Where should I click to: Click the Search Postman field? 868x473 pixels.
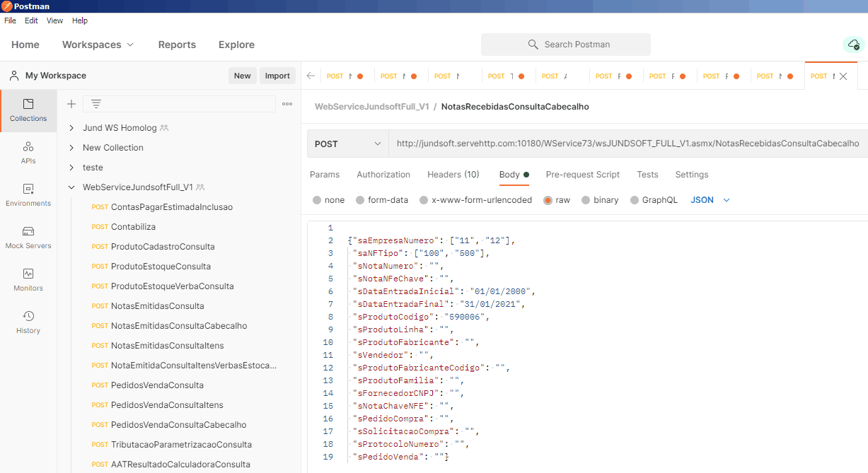566,45
